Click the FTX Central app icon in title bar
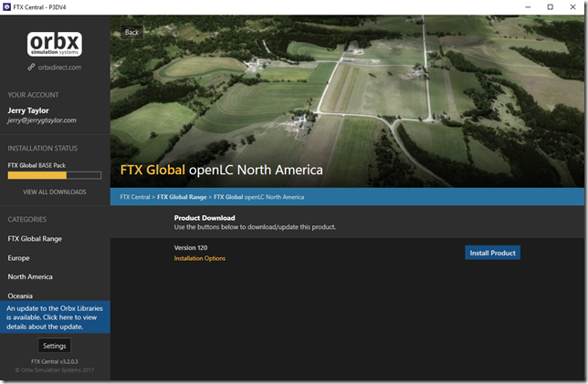Screen dimensions: 588x384 coord(6,7)
